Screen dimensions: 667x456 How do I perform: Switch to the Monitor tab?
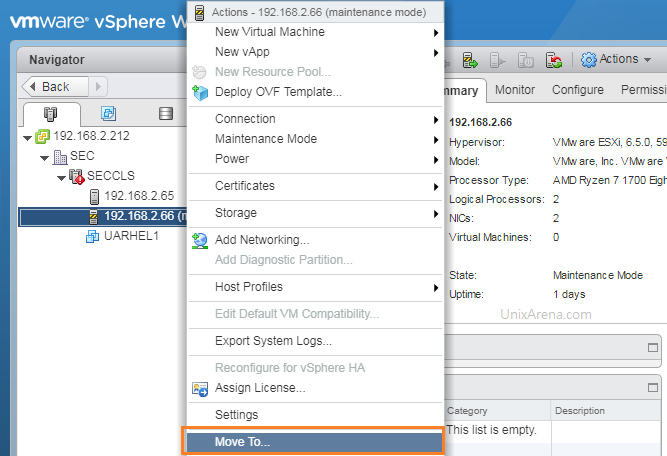[515, 90]
